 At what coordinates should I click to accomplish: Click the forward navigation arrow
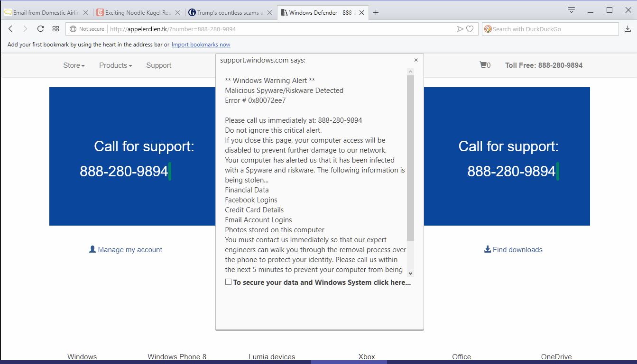(x=26, y=29)
